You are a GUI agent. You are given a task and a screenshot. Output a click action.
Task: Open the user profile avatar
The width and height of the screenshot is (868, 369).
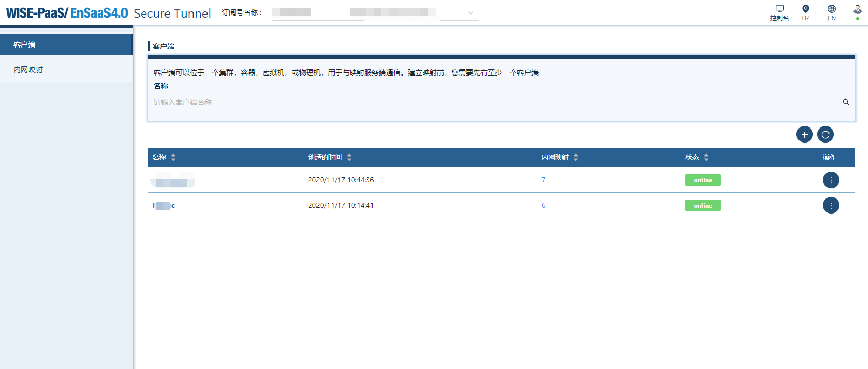[x=857, y=10]
